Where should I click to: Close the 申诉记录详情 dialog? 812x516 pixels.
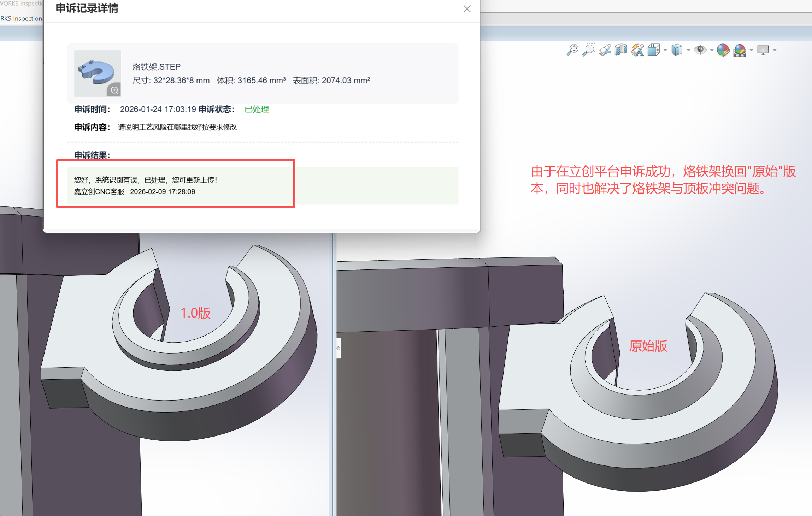click(x=467, y=9)
